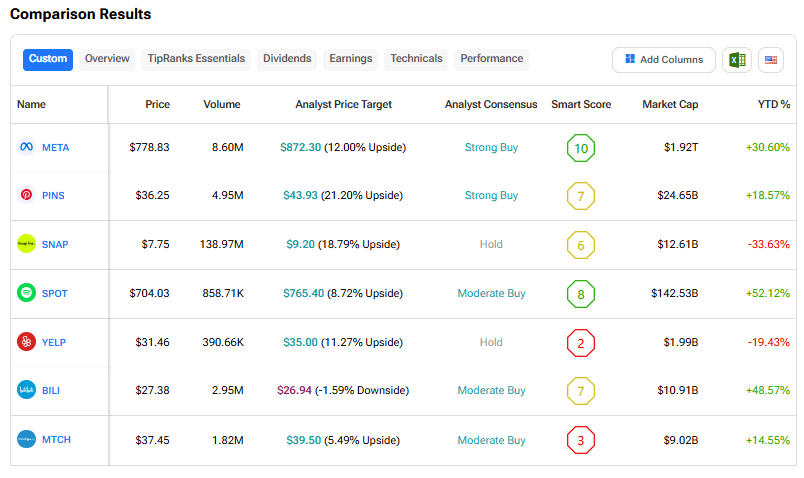Click the Pinterest logo icon
The image size is (804, 478).
point(27,196)
